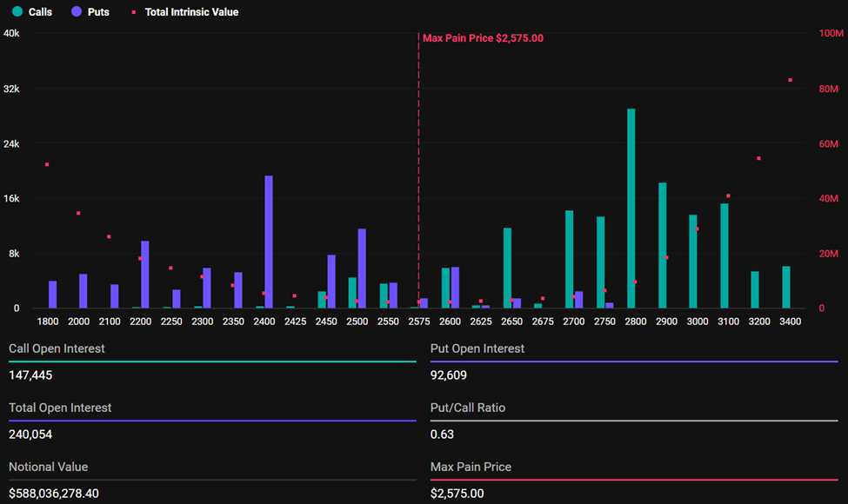Click the dashed Max Pain reference line
This screenshot has width=848, height=504.
pos(419,174)
